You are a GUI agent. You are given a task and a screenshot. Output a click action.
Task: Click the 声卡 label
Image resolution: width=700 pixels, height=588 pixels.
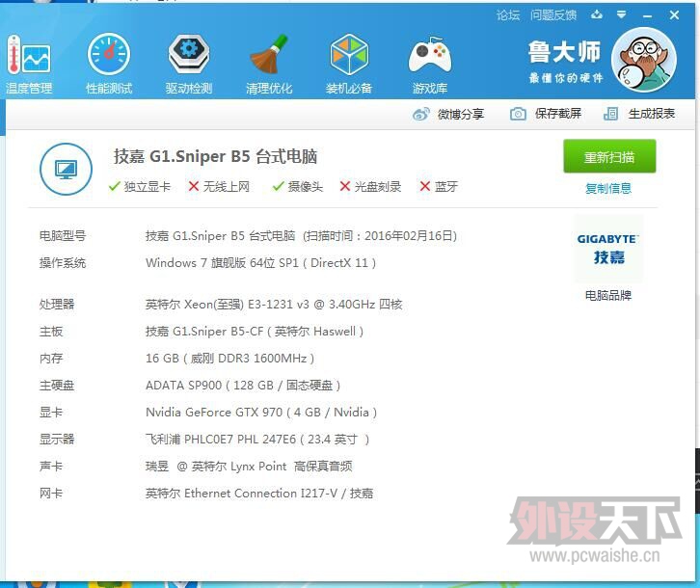pyautogui.click(x=51, y=467)
